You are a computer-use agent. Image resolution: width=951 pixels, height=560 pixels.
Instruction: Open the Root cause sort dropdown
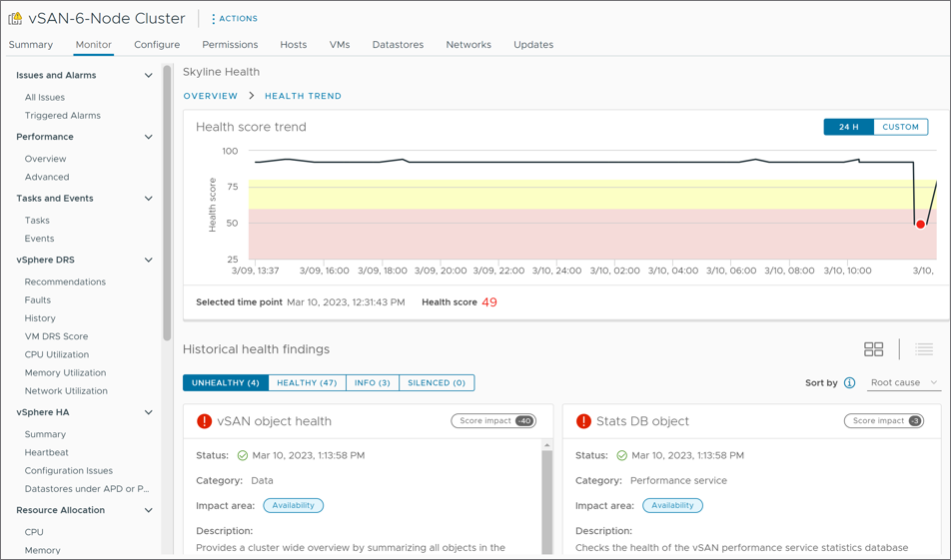tap(903, 382)
